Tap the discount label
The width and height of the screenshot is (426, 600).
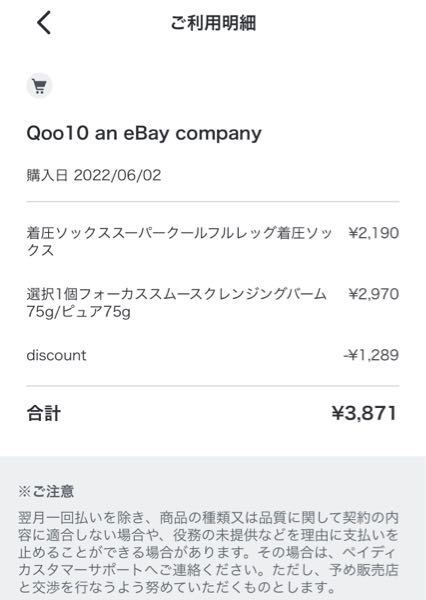pos(56,355)
